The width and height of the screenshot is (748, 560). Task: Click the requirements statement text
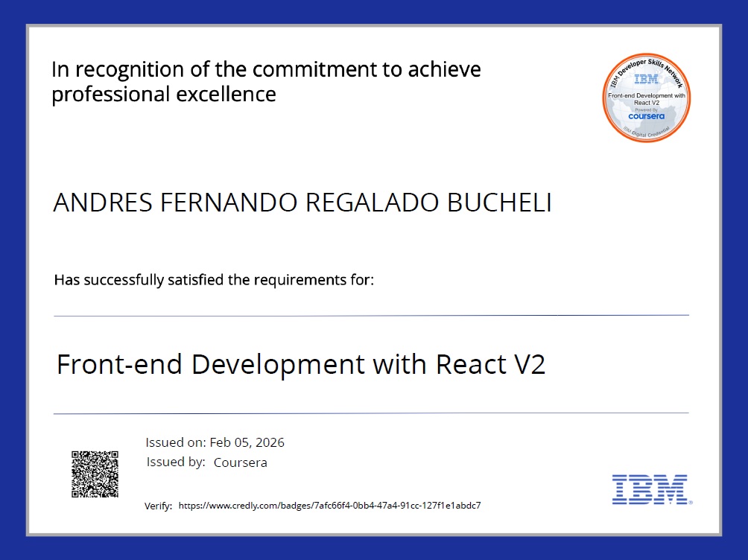[213, 279]
